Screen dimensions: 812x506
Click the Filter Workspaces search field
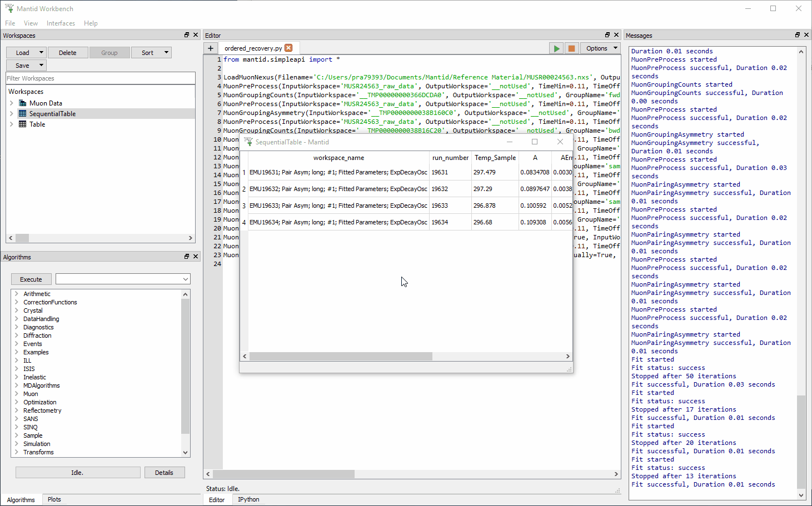tap(100, 78)
